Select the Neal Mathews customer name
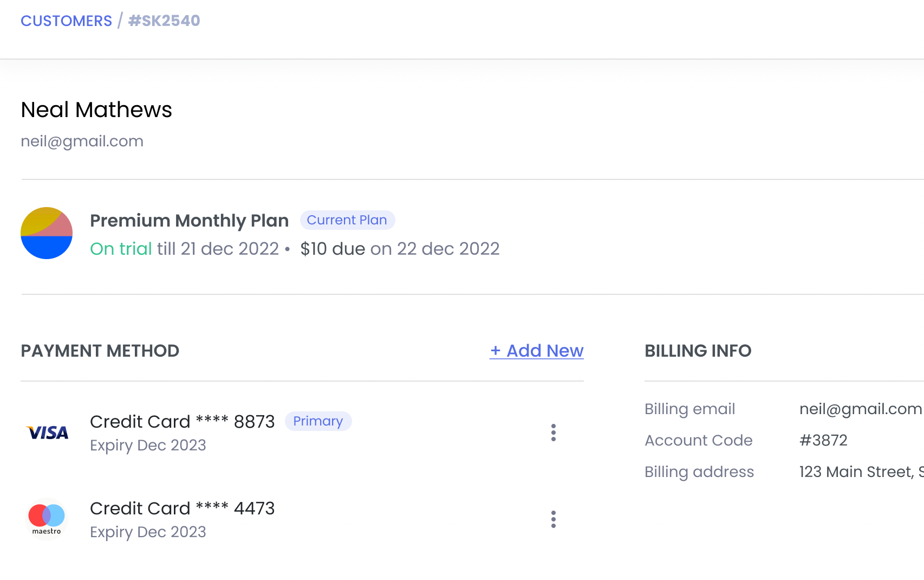Screen dimensions: 924x580 (x=96, y=110)
